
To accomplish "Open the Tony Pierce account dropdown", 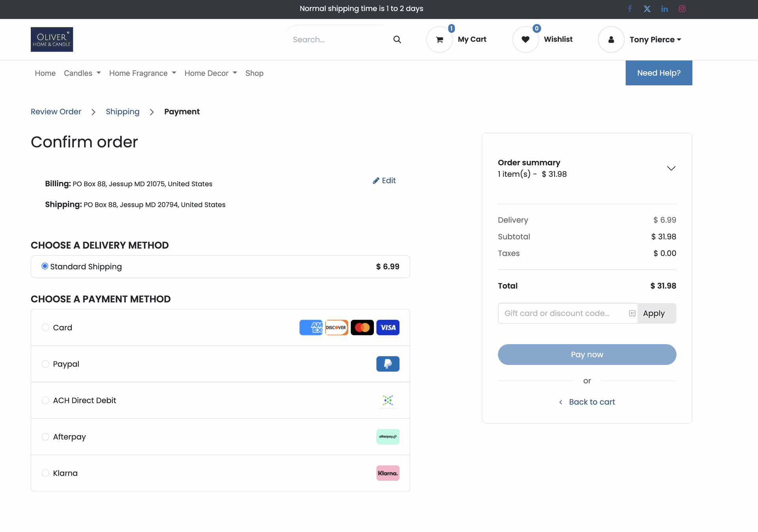I will click(x=655, y=39).
